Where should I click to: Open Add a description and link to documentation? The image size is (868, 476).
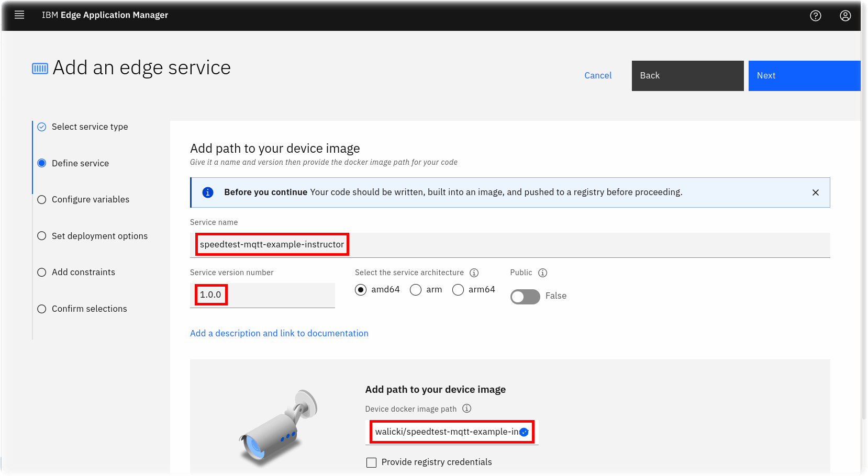click(x=279, y=333)
